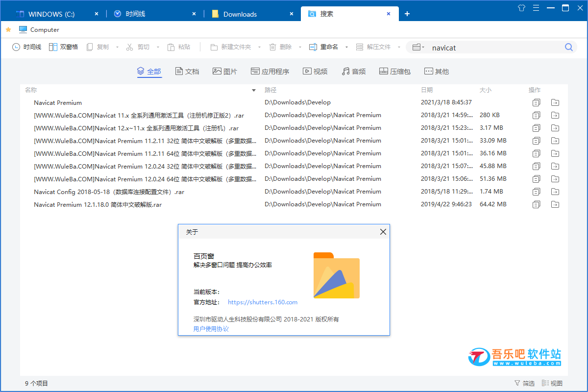Select the 压缩包 (Archives) filter
Image resolution: width=588 pixels, height=392 pixels.
395,72
